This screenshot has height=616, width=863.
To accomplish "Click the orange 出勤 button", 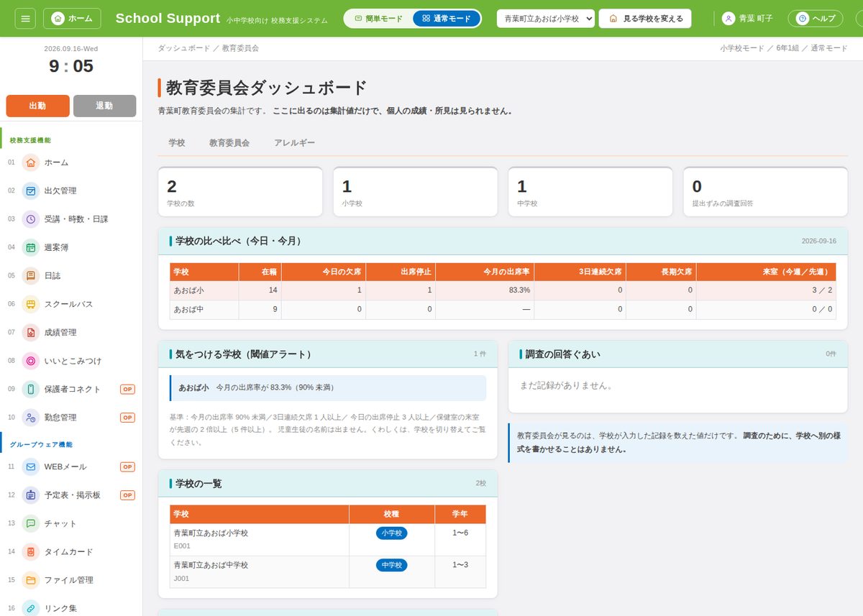I will pos(37,106).
